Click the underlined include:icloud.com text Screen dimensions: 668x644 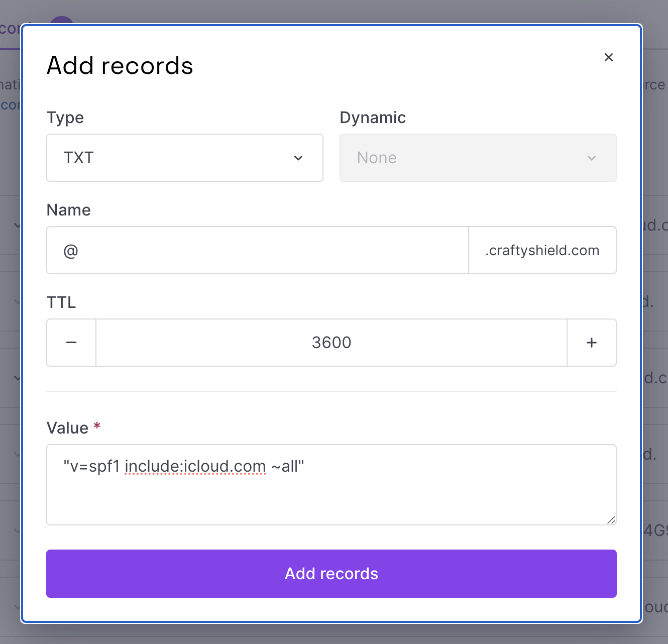(x=195, y=467)
